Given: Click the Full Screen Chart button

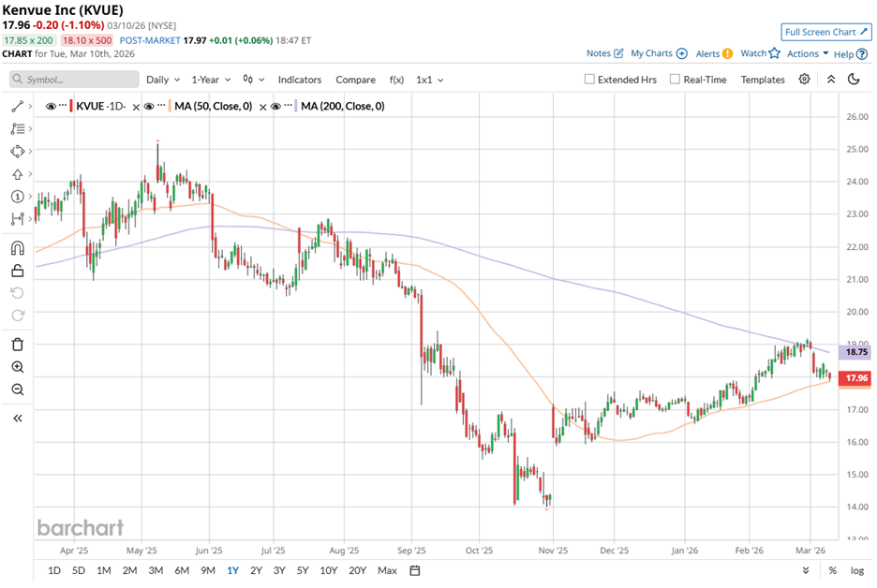Looking at the screenshot, I should click(825, 32).
